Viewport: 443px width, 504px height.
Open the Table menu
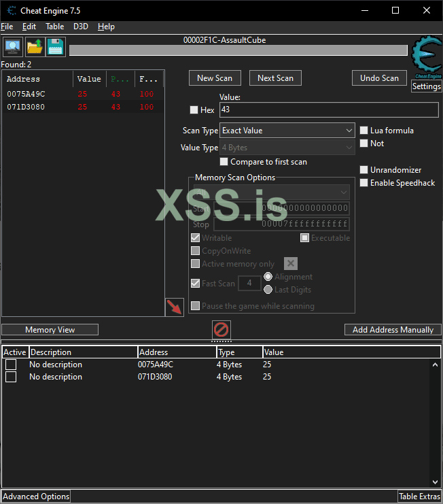tap(55, 27)
